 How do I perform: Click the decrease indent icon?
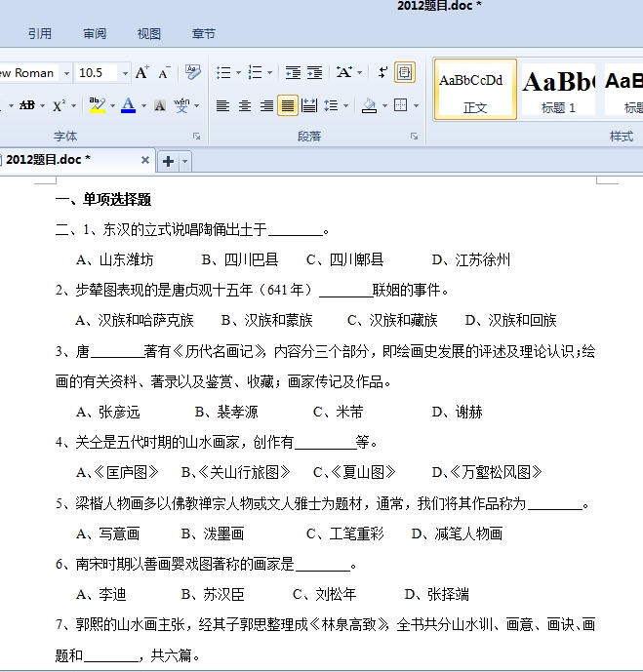pyautogui.click(x=293, y=73)
